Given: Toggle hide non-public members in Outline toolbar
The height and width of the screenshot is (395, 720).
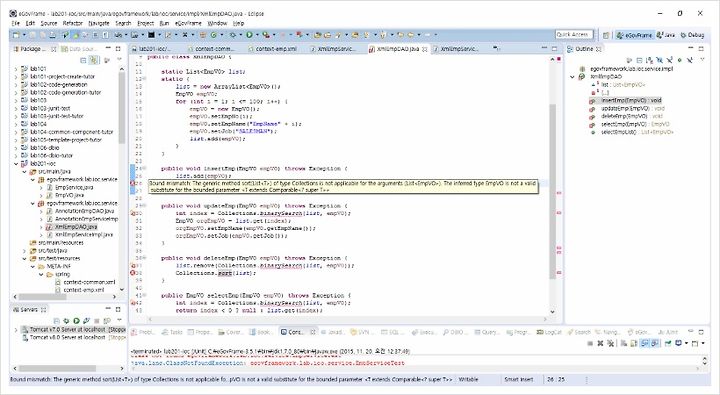Looking at the screenshot, I should (680, 60).
